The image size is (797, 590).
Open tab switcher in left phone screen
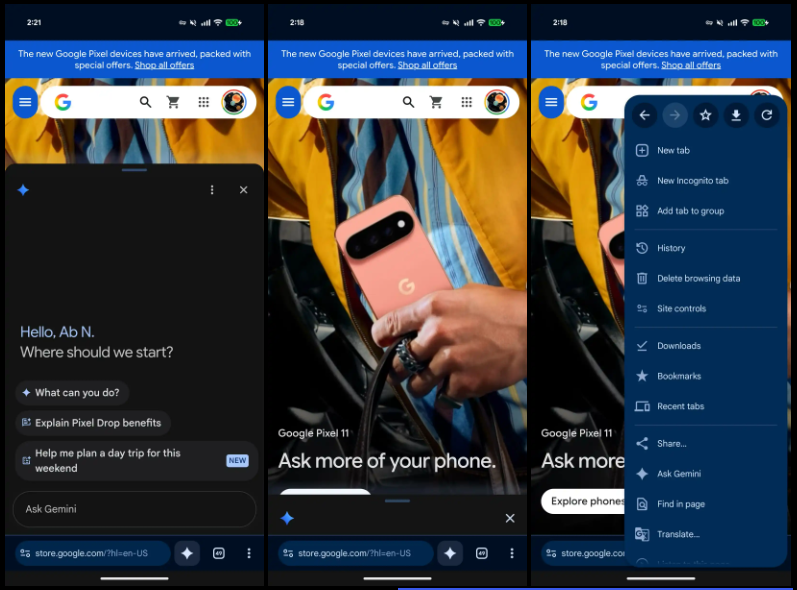coord(219,553)
